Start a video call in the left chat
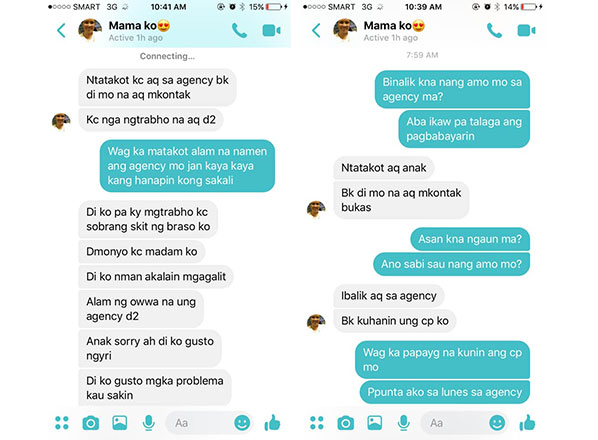This screenshot has height=440, width=598. (x=272, y=31)
